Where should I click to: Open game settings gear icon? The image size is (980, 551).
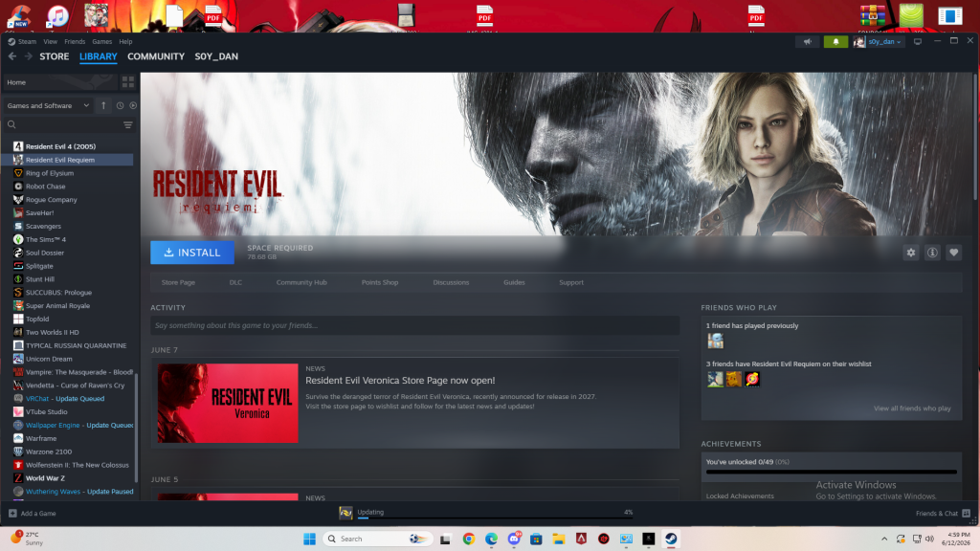[x=911, y=253]
